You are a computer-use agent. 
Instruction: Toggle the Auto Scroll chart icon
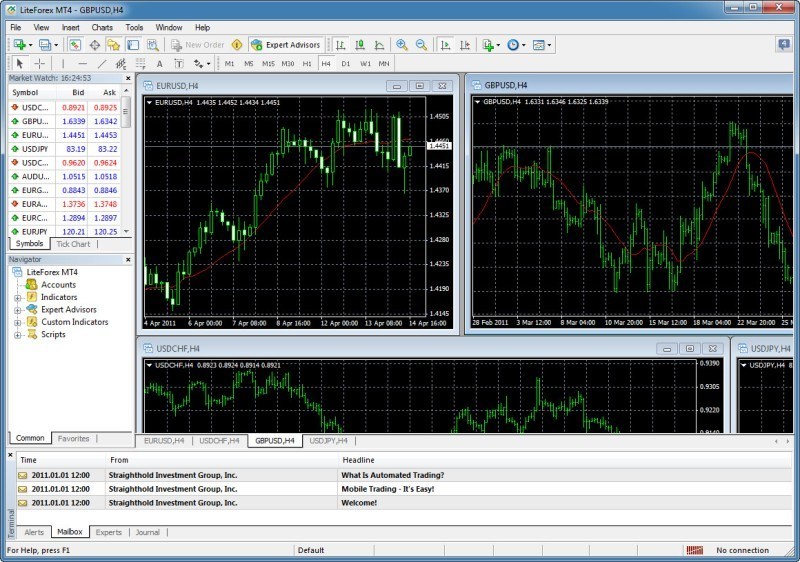(445, 45)
